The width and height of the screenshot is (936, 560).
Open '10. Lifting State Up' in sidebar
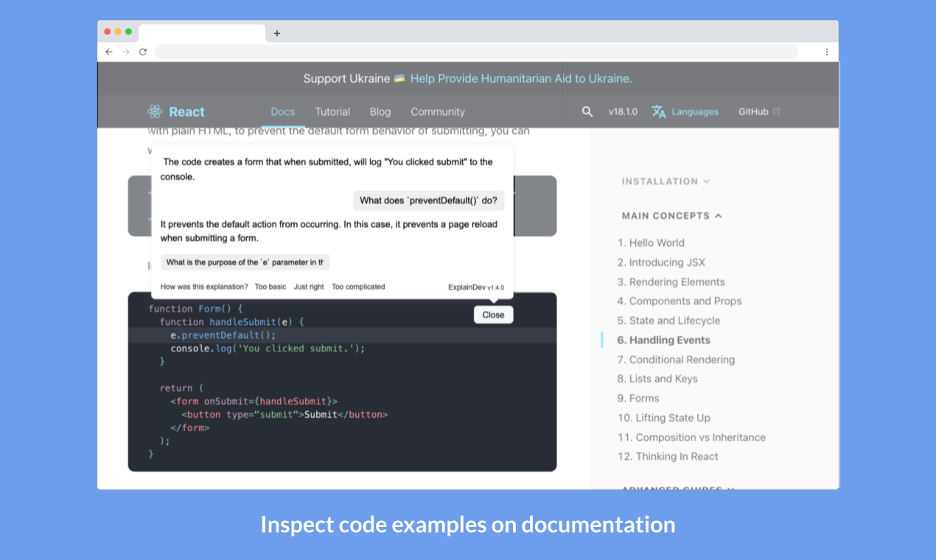click(x=664, y=418)
